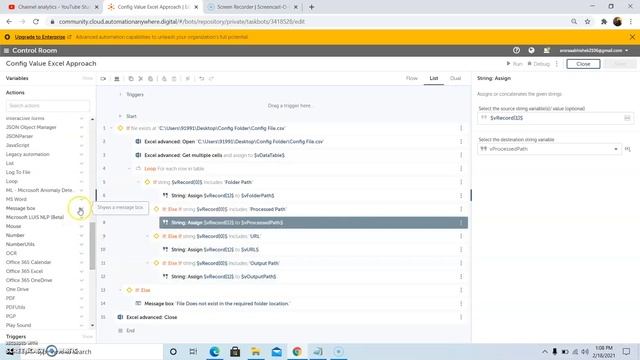The height and width of the screenshot is (360, 640).
Task: Open a new browser tab
Action: click(x=311, y=7)
